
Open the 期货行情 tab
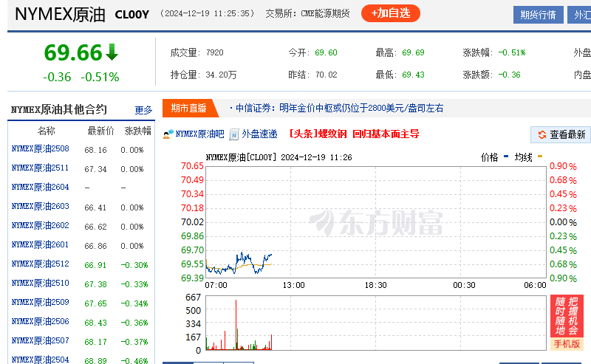pyautogui.click(x=539, y=15)
